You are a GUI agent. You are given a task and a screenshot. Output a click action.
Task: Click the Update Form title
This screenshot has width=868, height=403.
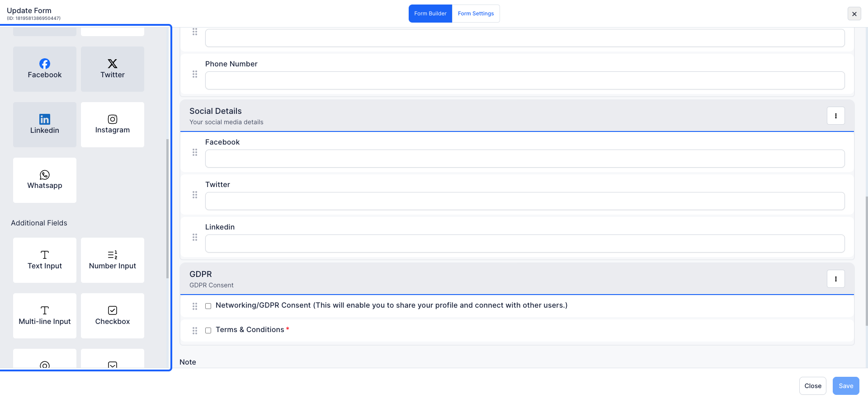(x=29, y=10)
